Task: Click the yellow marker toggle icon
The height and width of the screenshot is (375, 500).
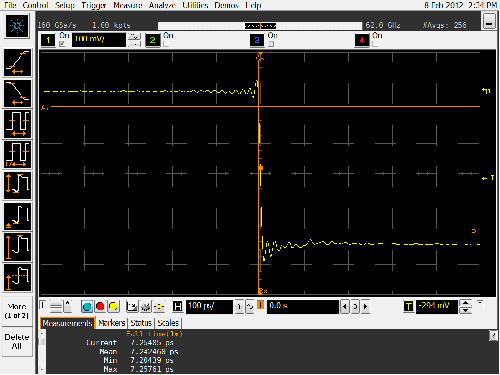Action: (159, 306)
